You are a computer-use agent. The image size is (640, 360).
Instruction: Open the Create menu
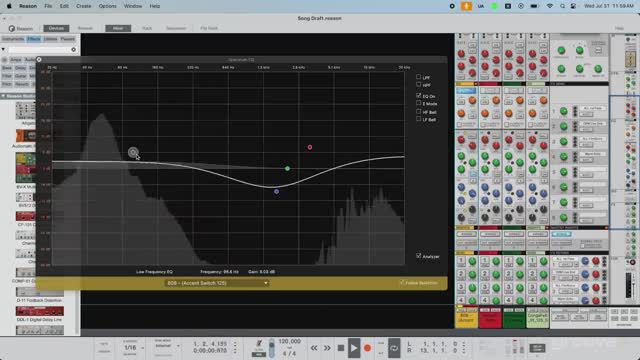tap(83, 6)
